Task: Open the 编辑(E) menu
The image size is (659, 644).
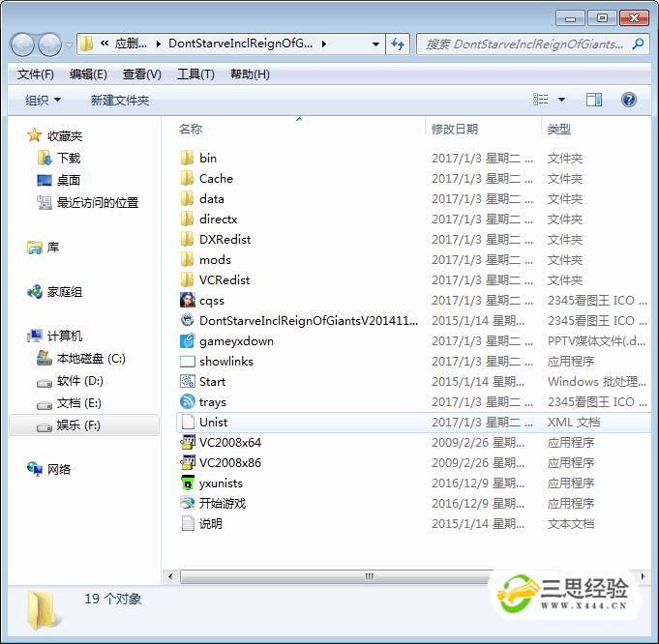Action: [x=88, y=74]
